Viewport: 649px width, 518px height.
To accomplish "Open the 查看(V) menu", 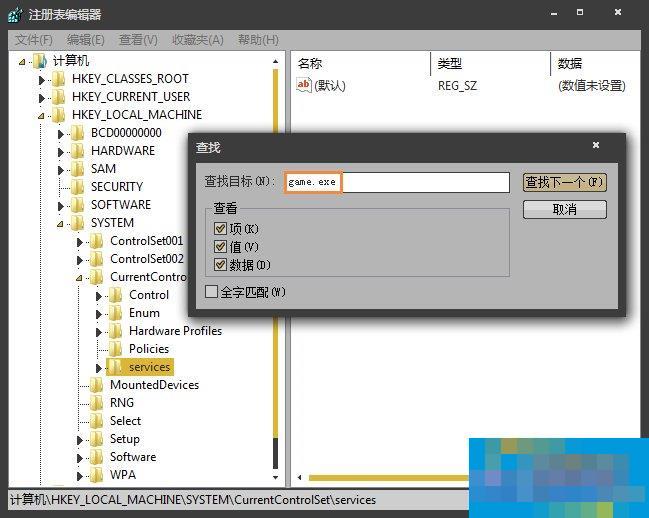I will 138,40.
